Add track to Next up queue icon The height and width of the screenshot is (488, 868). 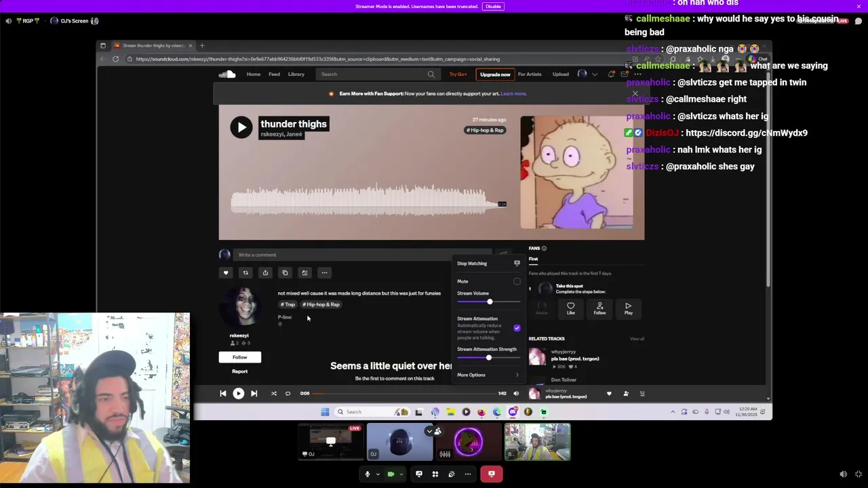304,273
